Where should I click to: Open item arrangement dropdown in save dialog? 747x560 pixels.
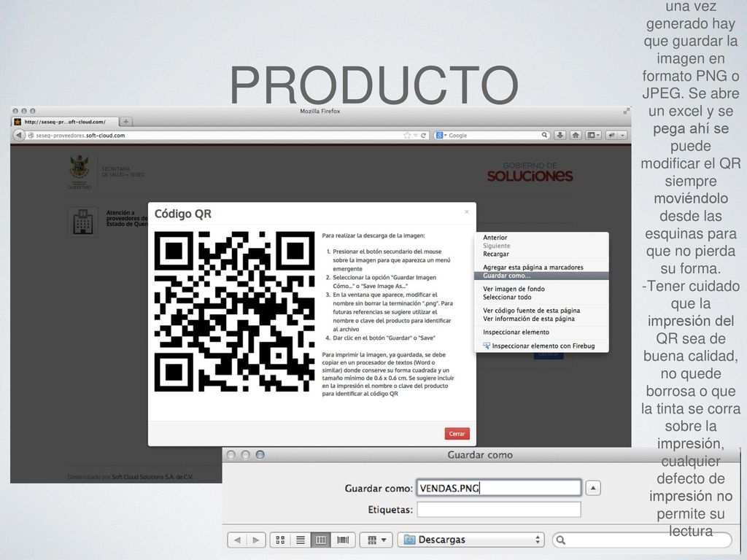376,540
